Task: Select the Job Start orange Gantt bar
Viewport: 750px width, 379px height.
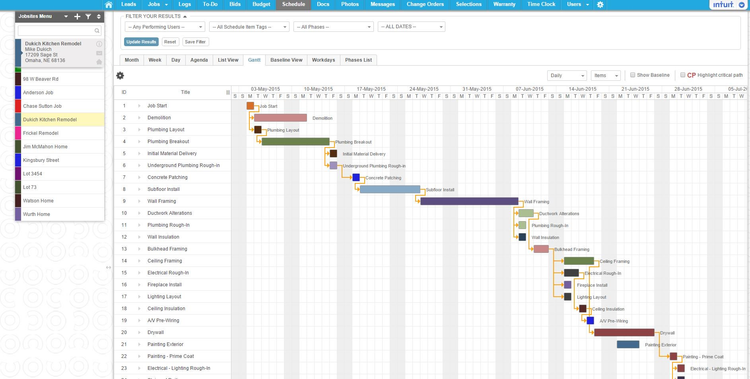Action: click(250, 106)
